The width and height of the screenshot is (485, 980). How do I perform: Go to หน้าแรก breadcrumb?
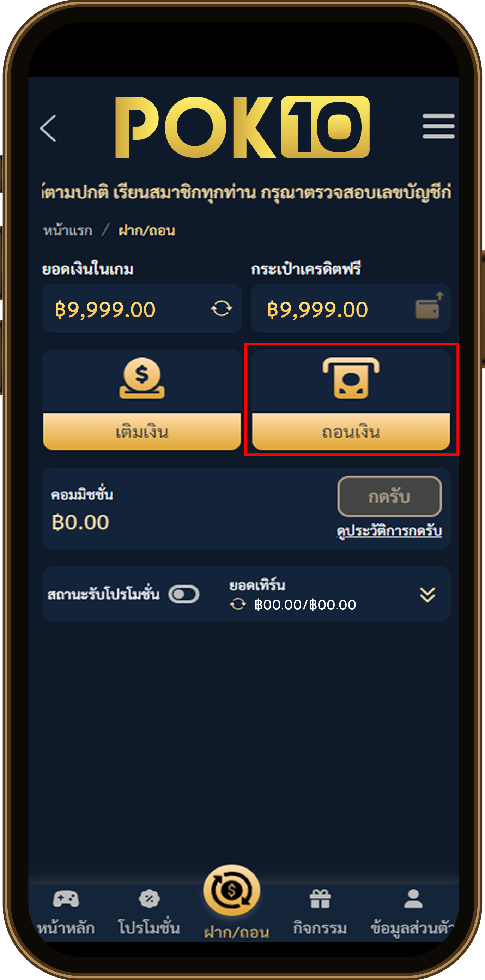tap(68, 230)
